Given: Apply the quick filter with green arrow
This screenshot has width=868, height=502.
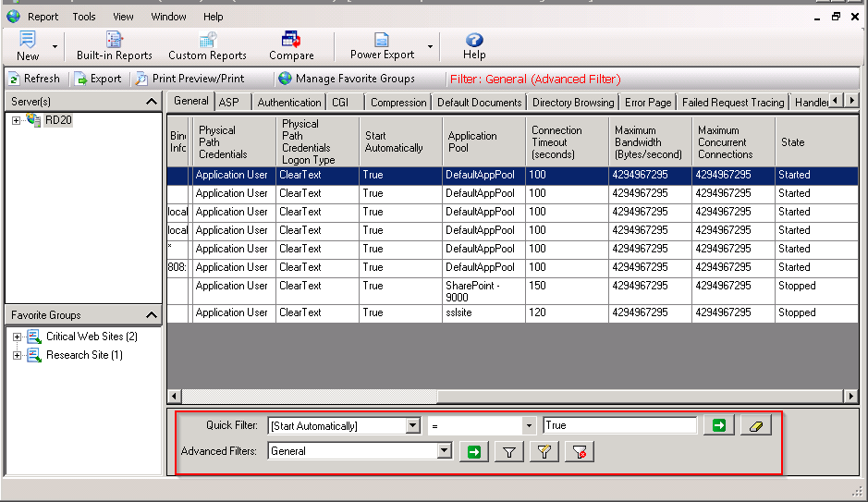Looking at the screenshot, I should 716,425.
